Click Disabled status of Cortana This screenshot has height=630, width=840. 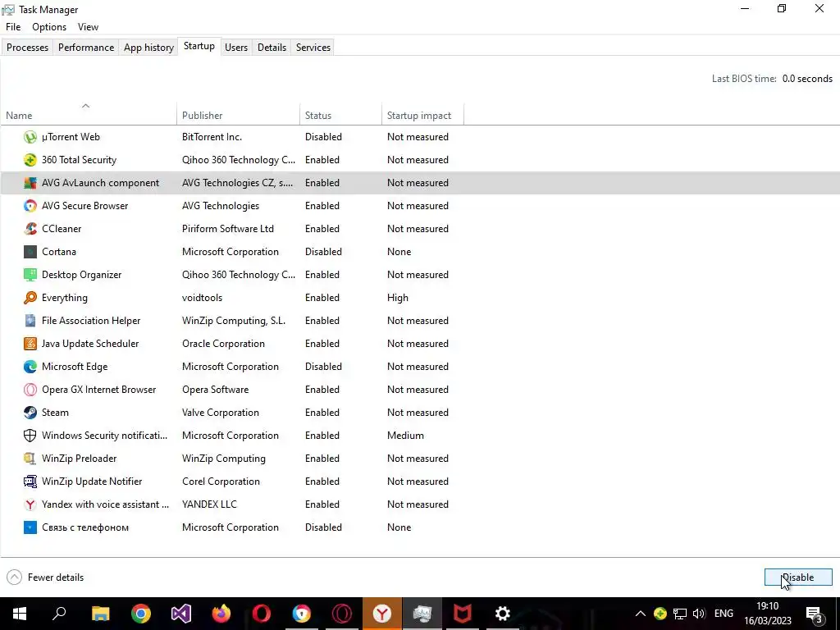(x=323, y=252)
